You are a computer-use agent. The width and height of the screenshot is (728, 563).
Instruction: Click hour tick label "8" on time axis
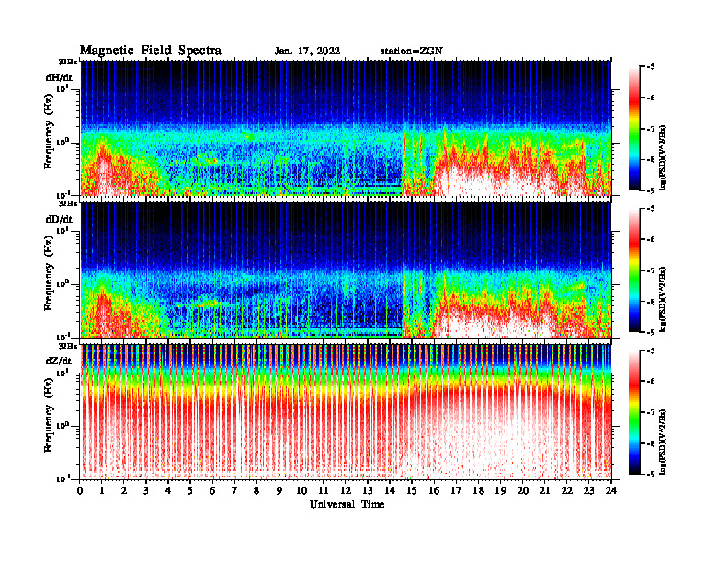[256, 491]
